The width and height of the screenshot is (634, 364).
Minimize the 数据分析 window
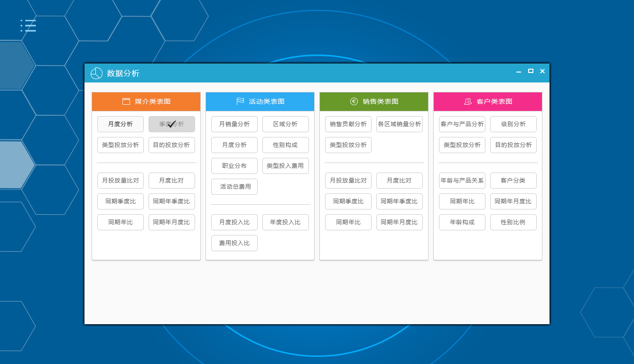(519, 72)
